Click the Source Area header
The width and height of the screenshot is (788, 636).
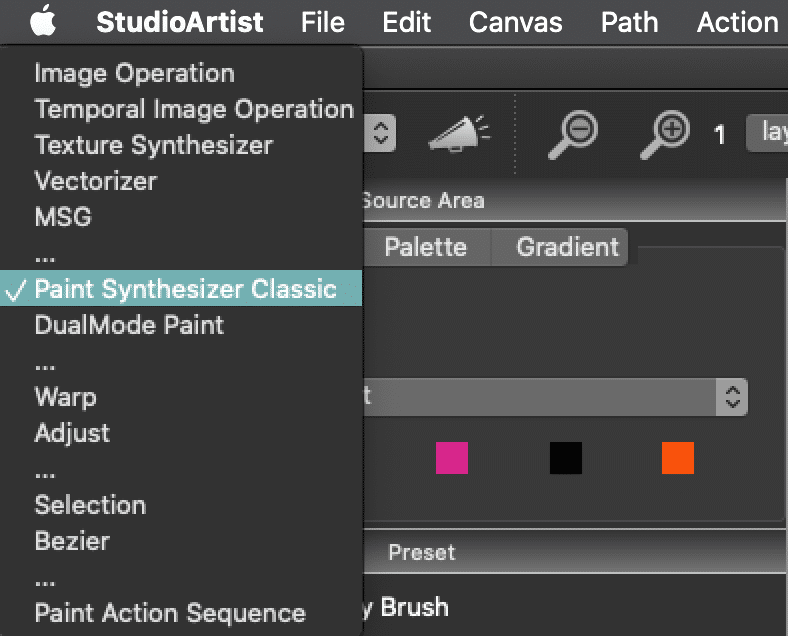[423, 200]
